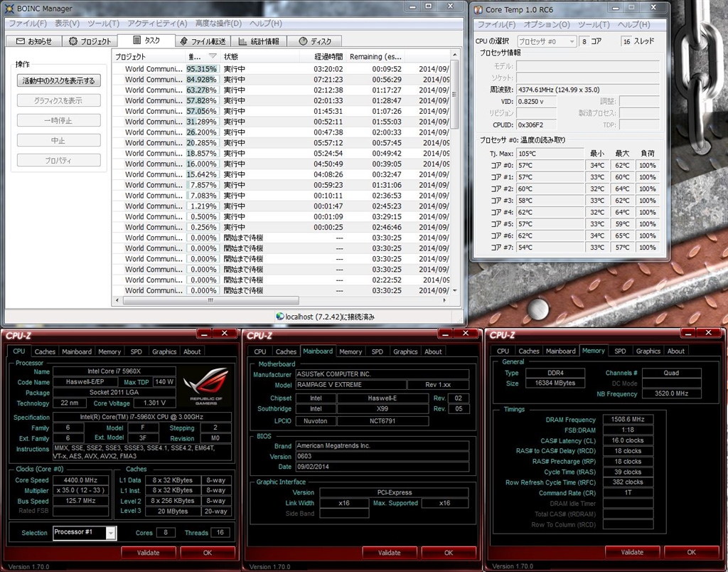The width and height of the screenshot is (728, 572).
Task: Sort tasks by 状態 column header
Action: 259,56
